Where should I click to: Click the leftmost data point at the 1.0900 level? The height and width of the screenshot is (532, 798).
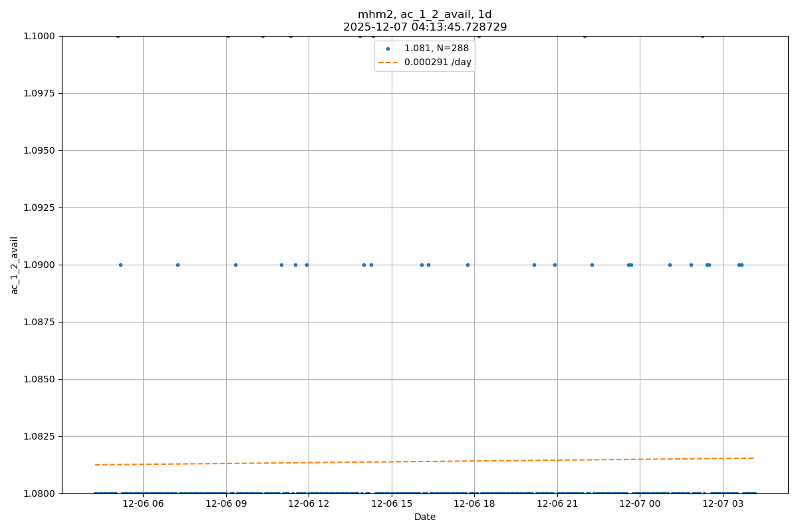pyautogui.click(x=120, y=265)
